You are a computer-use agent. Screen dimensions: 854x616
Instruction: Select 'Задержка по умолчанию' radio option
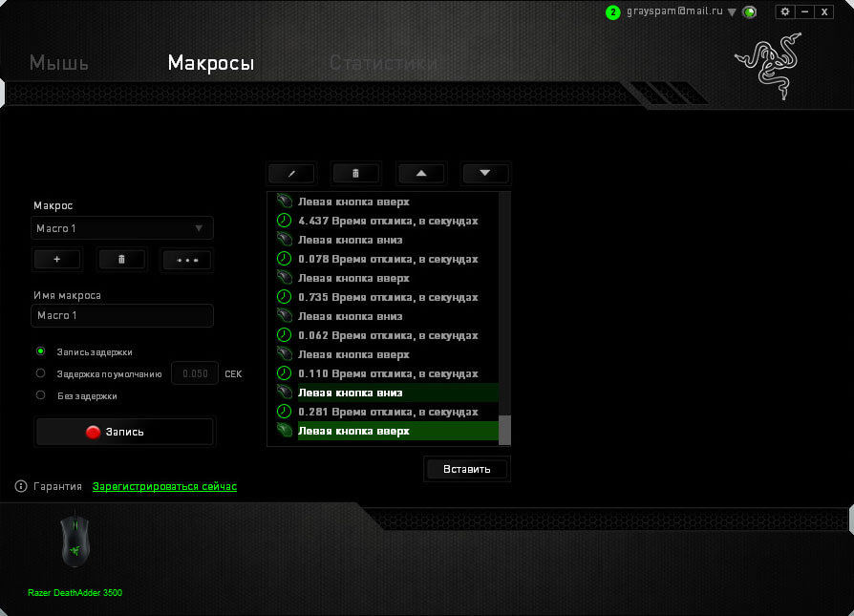40,373
